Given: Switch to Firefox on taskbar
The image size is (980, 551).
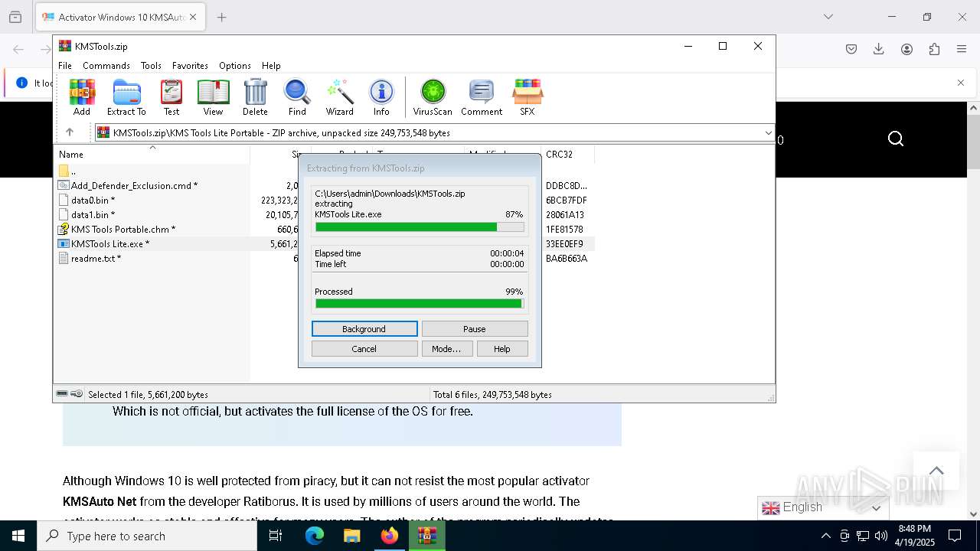Looking at the screenshot, I should pos(389,536).
